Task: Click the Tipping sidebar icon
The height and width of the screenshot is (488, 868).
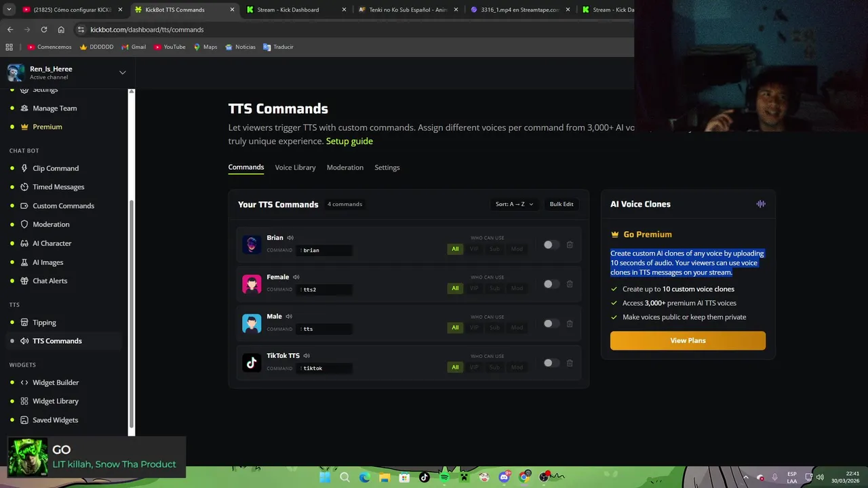Action: 24,323
